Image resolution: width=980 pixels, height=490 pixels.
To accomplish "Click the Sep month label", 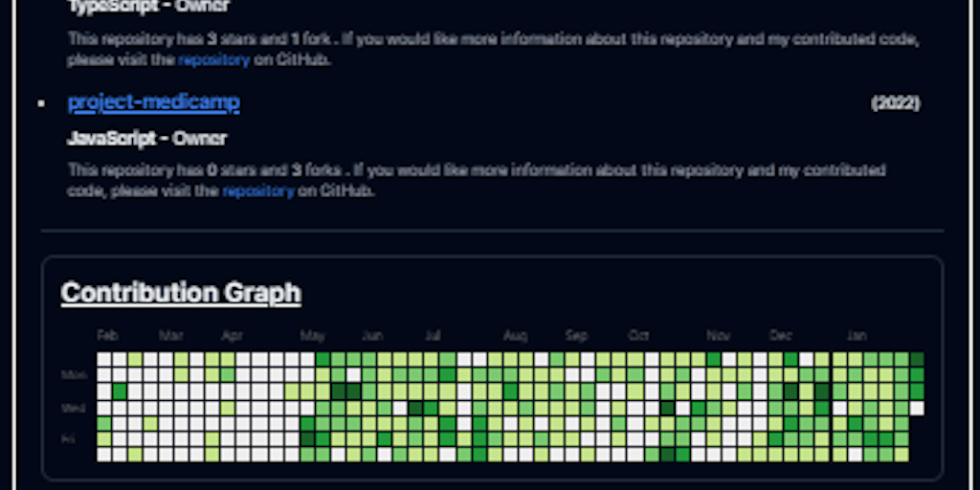I will [576, 336].
